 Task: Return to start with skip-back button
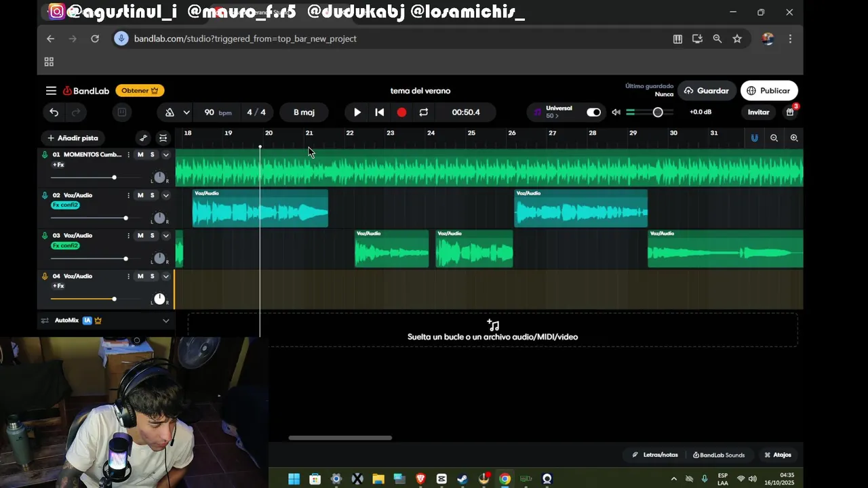[x=380, y=113]
